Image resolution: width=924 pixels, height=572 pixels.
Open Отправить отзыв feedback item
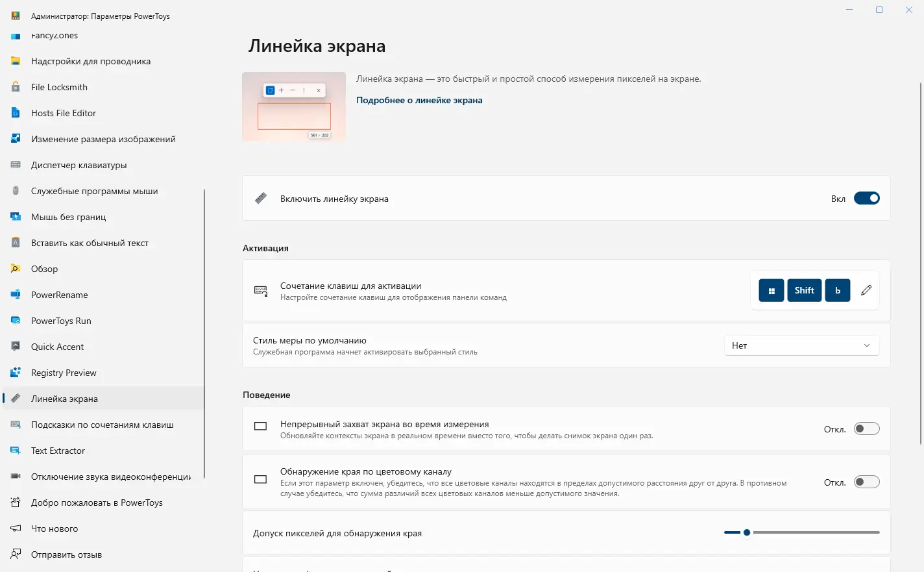pos(66,554)
